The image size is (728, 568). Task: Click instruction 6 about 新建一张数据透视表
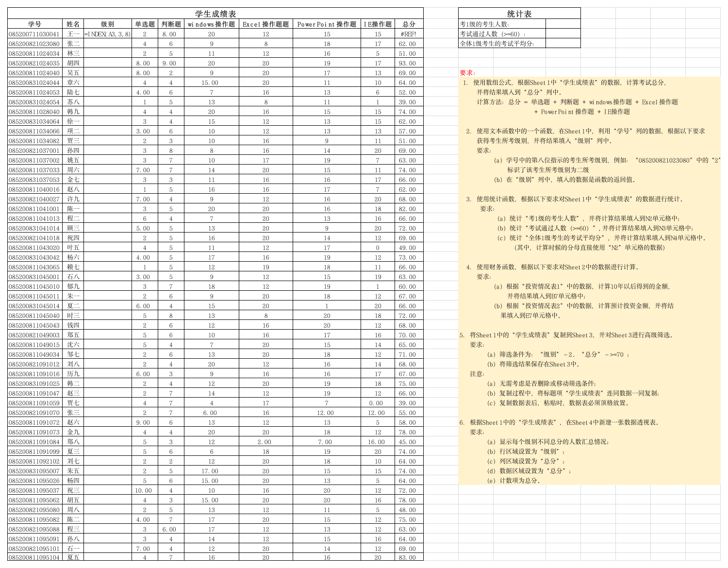(x=560, y=422)
